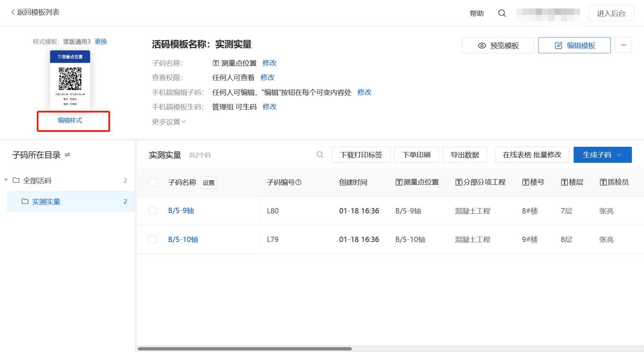Open the "..." more options menu near 编辑模板

[623, 45]
